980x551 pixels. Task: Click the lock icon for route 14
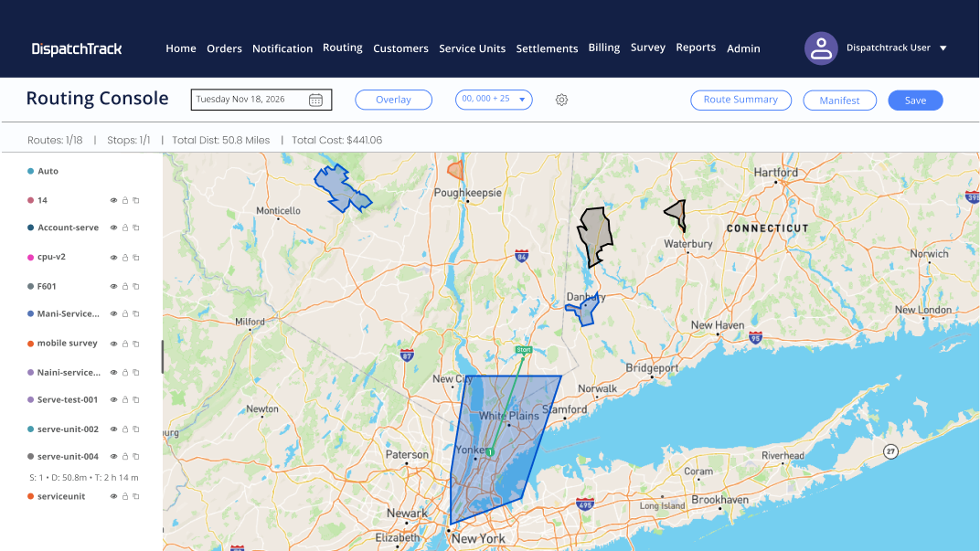click(x=125, y=200)
